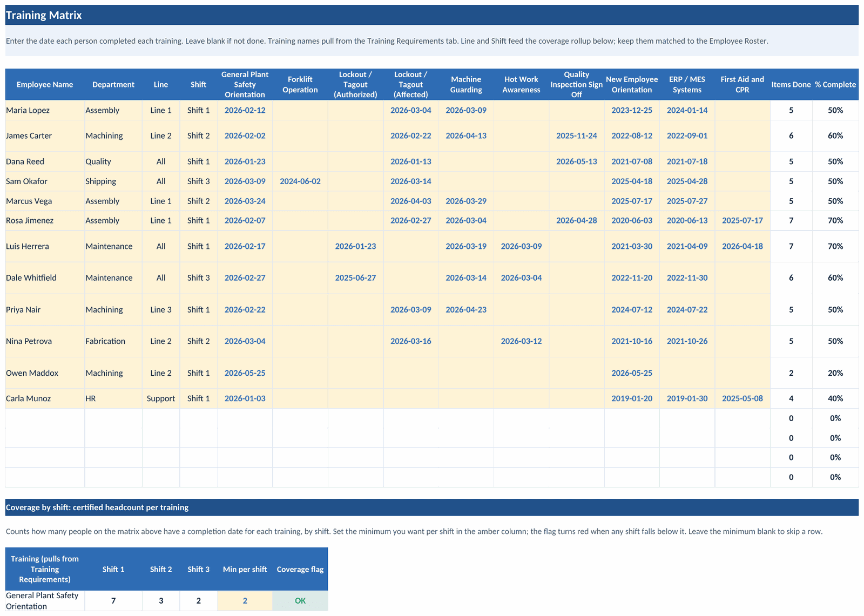The width and height of the screenshot is (864, 616).
Task: Select Nina Petrova's Hot Work date 2026-03-12
Action: [x=521, y=341]
